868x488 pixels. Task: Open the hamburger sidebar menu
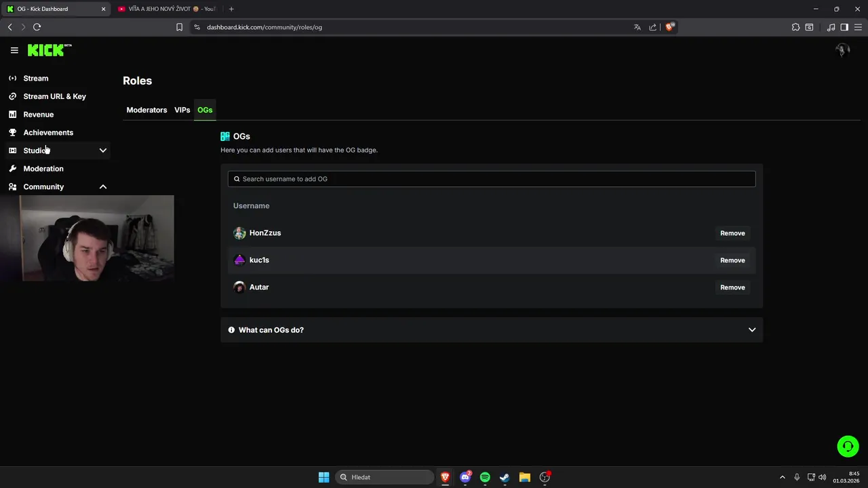click(14, 50)
